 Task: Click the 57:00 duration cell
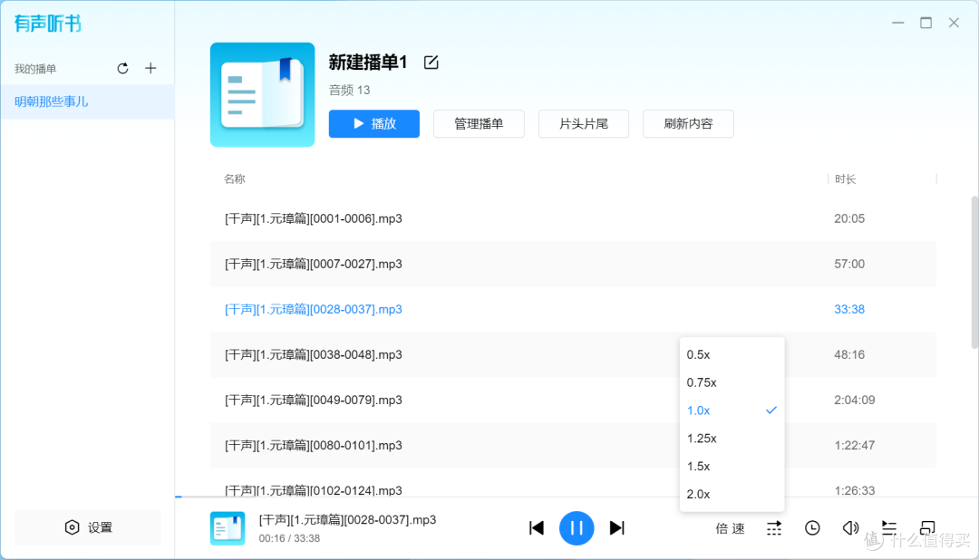click(849, 264)
